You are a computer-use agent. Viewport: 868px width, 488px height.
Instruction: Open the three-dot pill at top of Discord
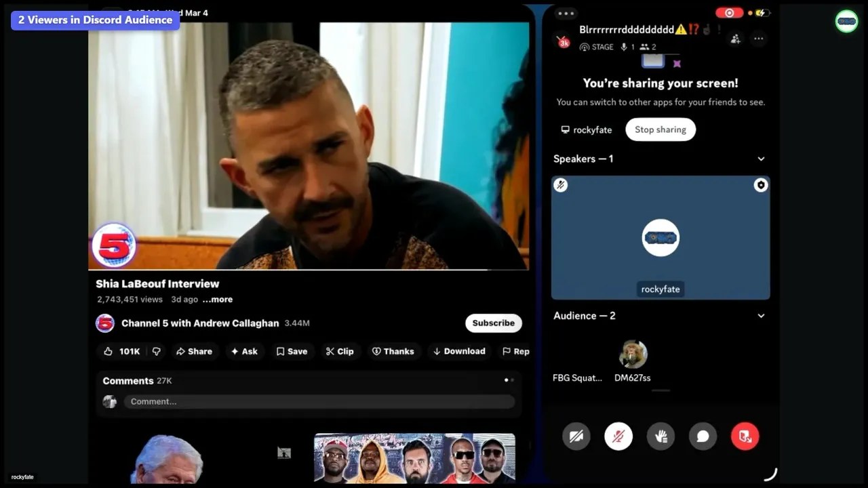(x=565, y=13)
